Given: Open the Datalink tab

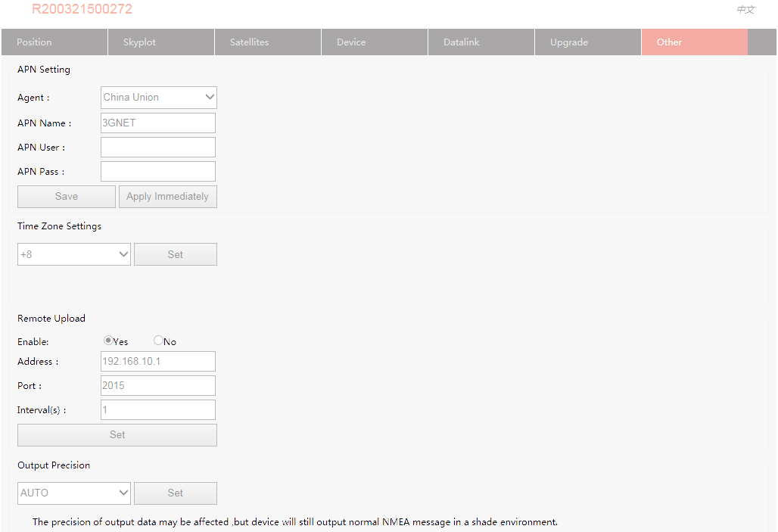Looking at the screenshot, I should [x=481, y=42].
